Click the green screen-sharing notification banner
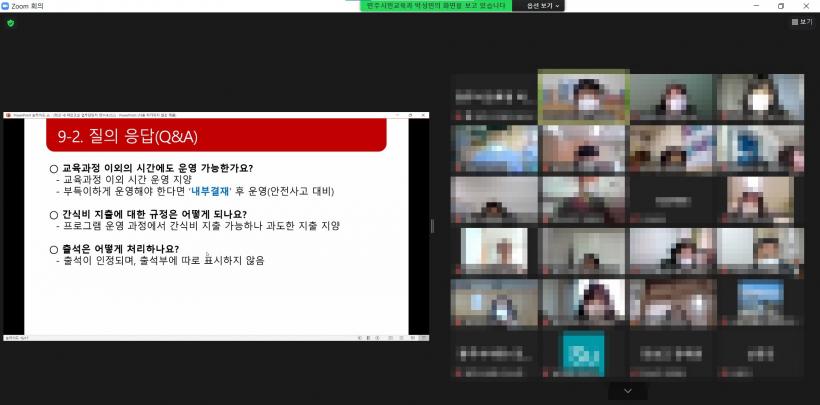820x405 pixels. (x=436, y=6)
